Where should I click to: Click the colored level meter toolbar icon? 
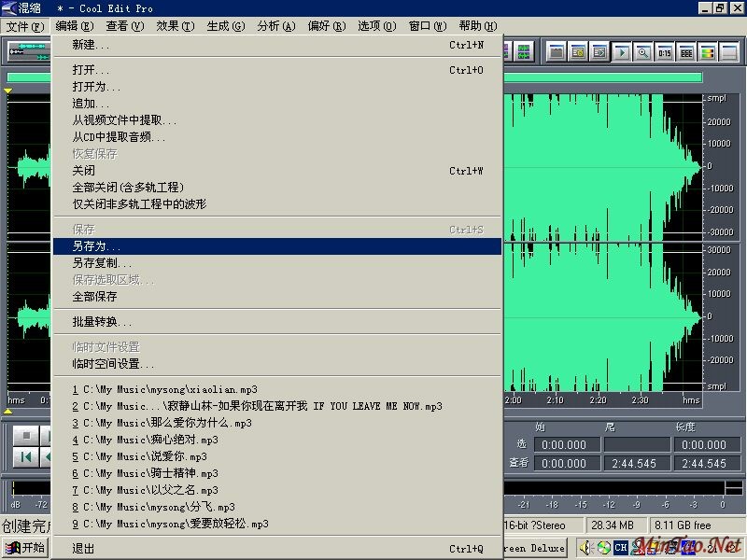pyautogui.click(x=707, y=52)
